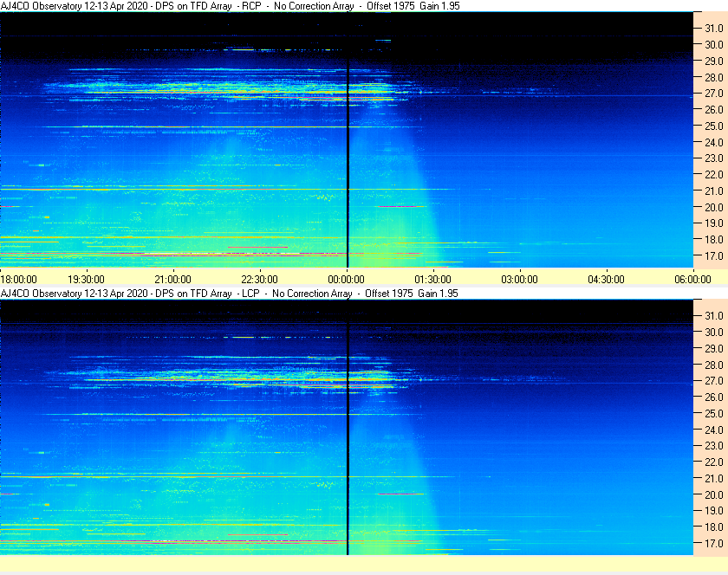This screenshot has height=575, width=728.
Task: Select 30.0 on the LCP frequency axis
Action: pos(714,332)
